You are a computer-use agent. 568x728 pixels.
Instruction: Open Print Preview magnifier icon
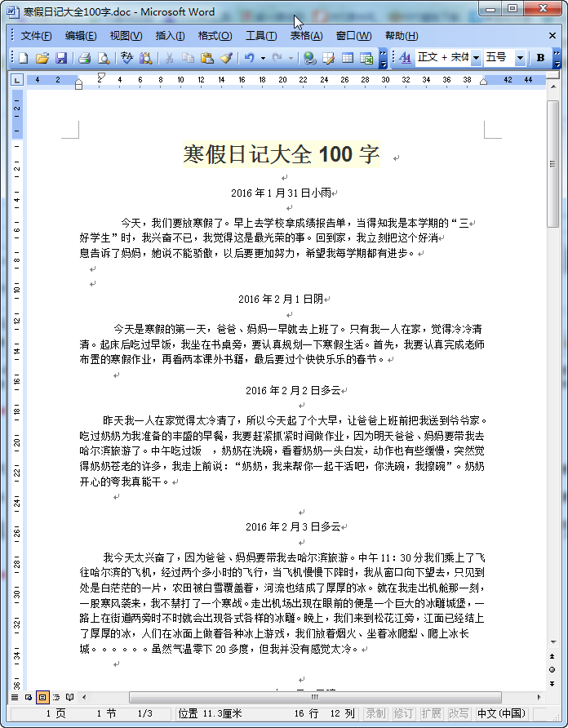tap(104, 58)
